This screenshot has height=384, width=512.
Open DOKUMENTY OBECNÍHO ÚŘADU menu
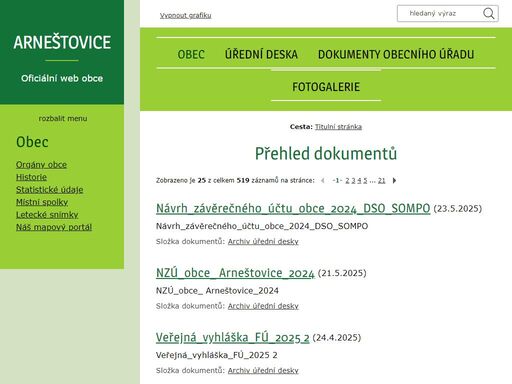pyautogui.click(x=396, y=54)
